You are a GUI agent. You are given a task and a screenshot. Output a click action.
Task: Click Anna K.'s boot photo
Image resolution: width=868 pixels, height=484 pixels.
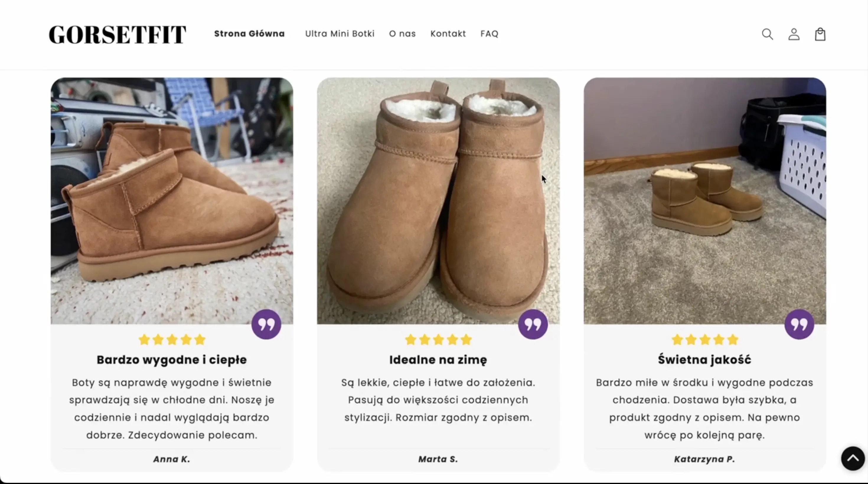tap(172, 201)
